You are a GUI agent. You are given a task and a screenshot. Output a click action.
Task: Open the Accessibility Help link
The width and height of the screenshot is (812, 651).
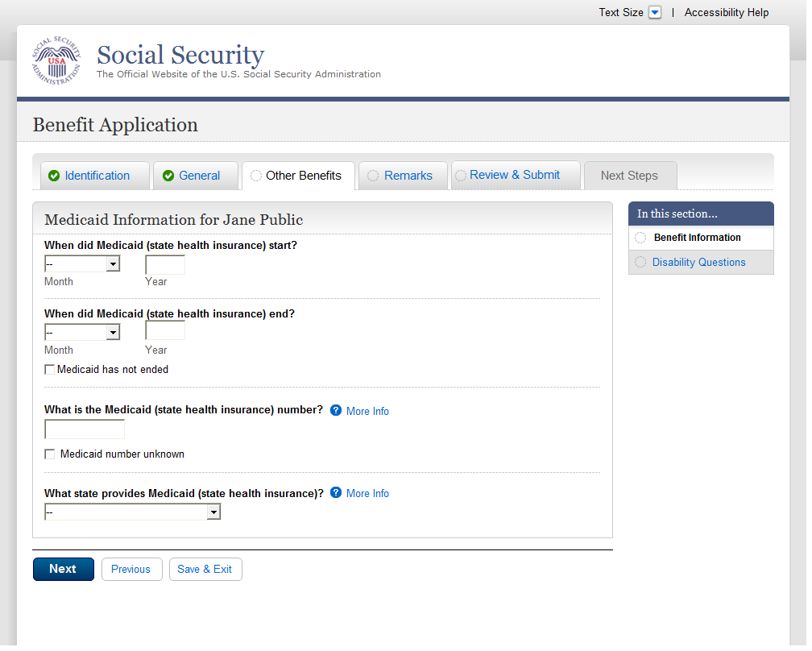pyautogui.click(x=727, y=13)
